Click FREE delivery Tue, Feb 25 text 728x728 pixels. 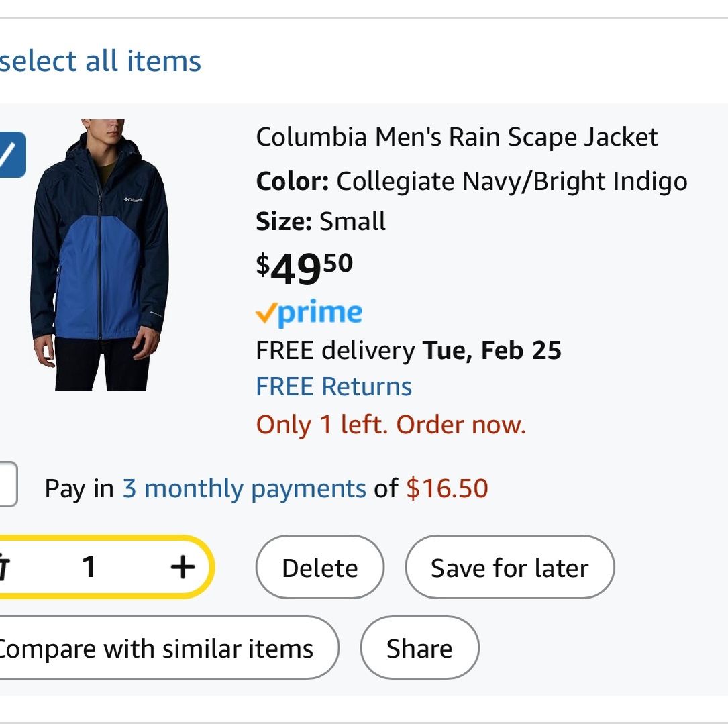409,350
